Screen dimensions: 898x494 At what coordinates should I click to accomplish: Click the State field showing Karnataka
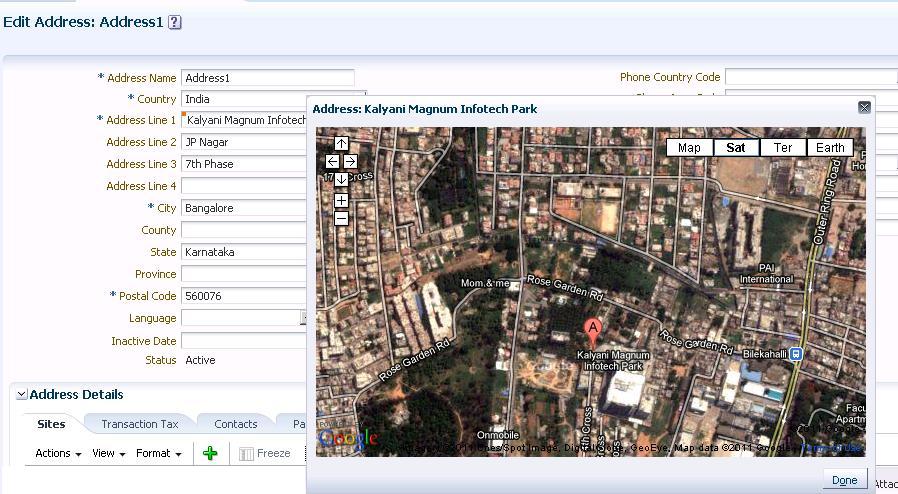[x=244, y=252]
